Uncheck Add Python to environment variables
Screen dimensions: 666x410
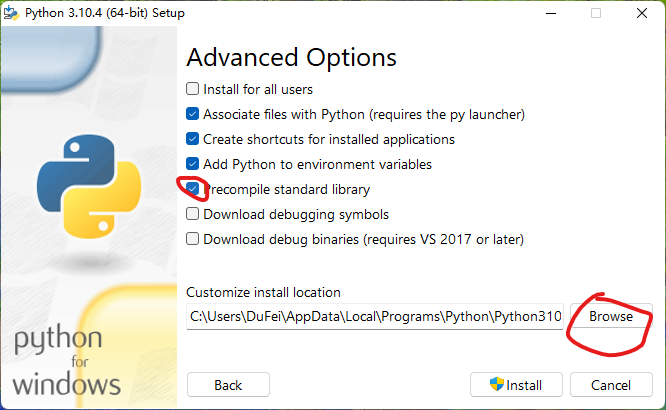pos(192,164)
